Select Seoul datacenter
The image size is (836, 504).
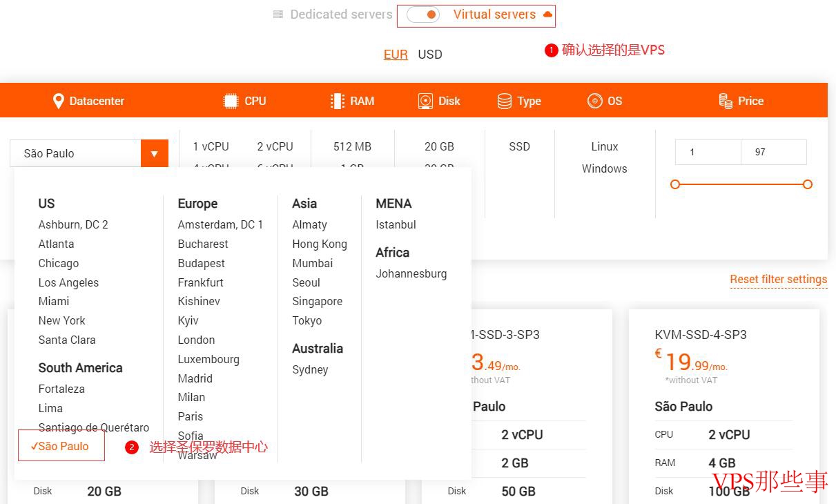[x=306, y=282]
